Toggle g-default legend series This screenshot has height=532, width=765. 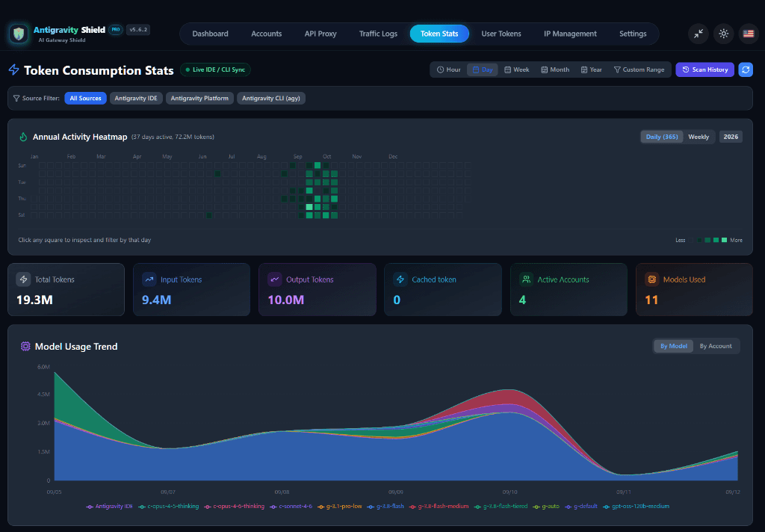(581, 507)
